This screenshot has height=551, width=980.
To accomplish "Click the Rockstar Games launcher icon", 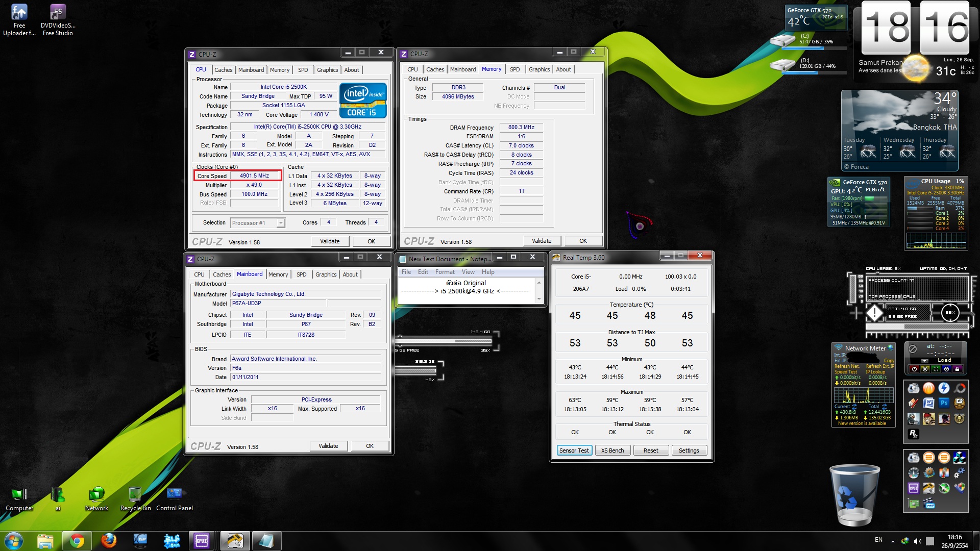I will [913, 434].
